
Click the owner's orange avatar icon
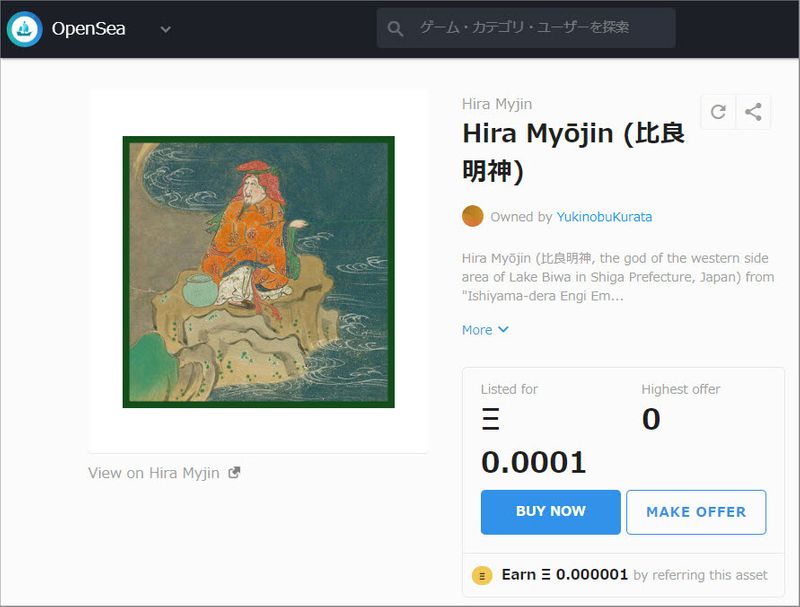tap(473, 216)
